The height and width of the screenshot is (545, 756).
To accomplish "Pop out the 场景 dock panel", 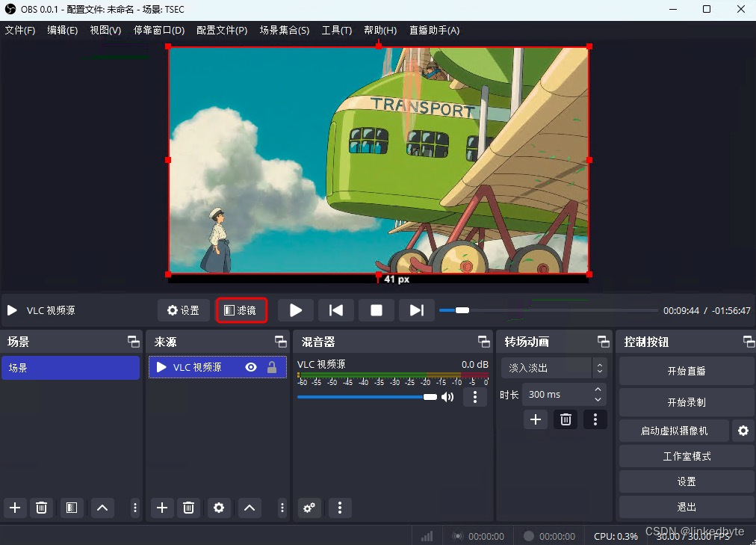I will pos(134,342).
